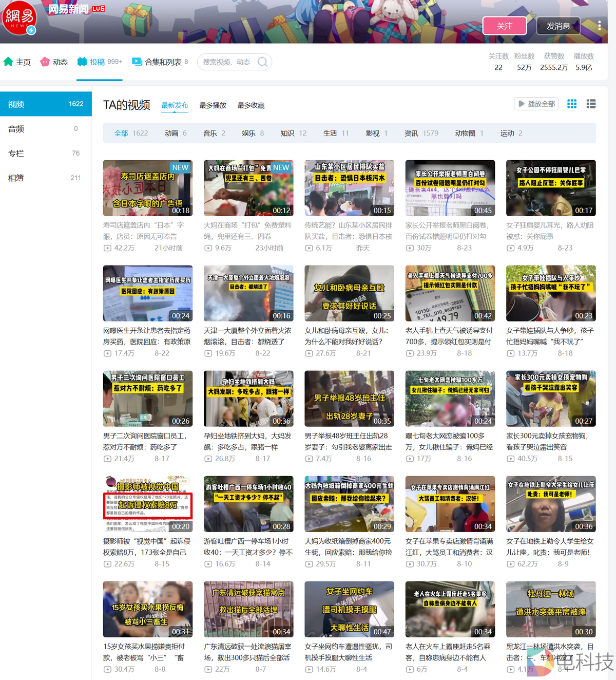Filter videos by 动物圈 category

tap(465, 133)
